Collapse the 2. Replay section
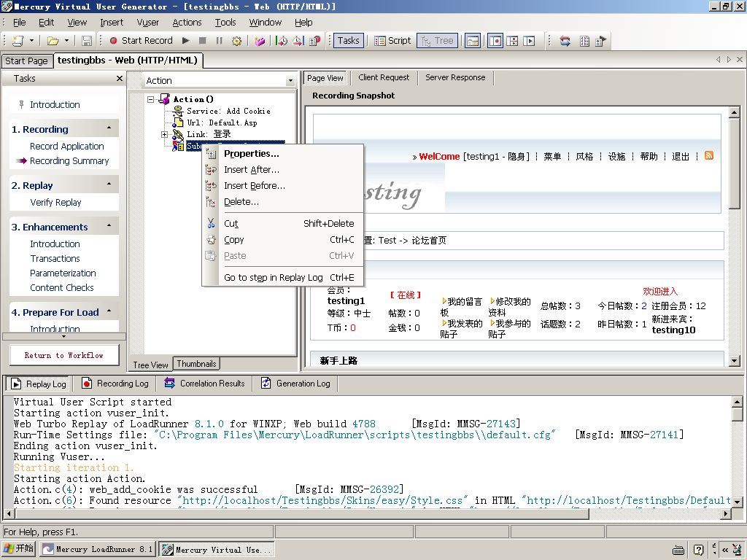Viewport: 747px width, 560px height. click(109, 184)
